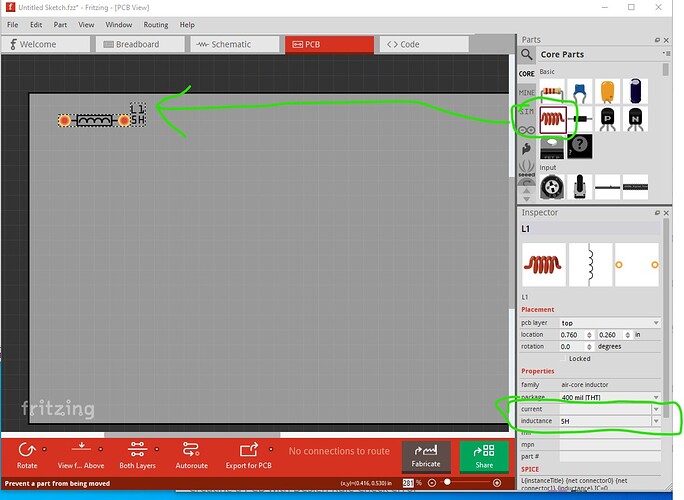Select the L1 inductor on the PCB

pyautogui.click(x=94, y=120)
